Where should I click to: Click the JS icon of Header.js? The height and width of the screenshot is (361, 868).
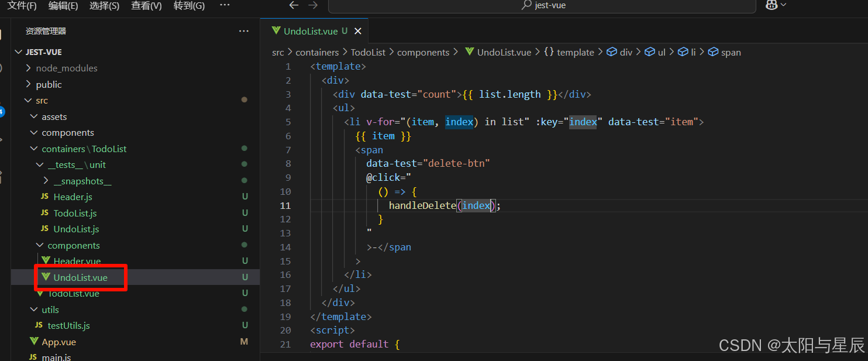coord(44,197)
